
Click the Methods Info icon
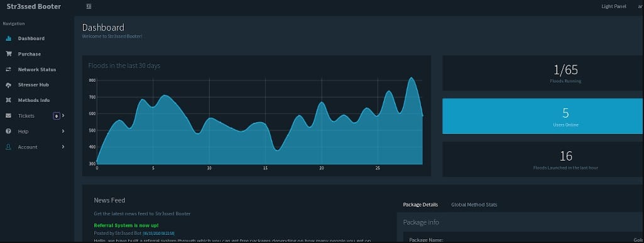click(9, 100)
